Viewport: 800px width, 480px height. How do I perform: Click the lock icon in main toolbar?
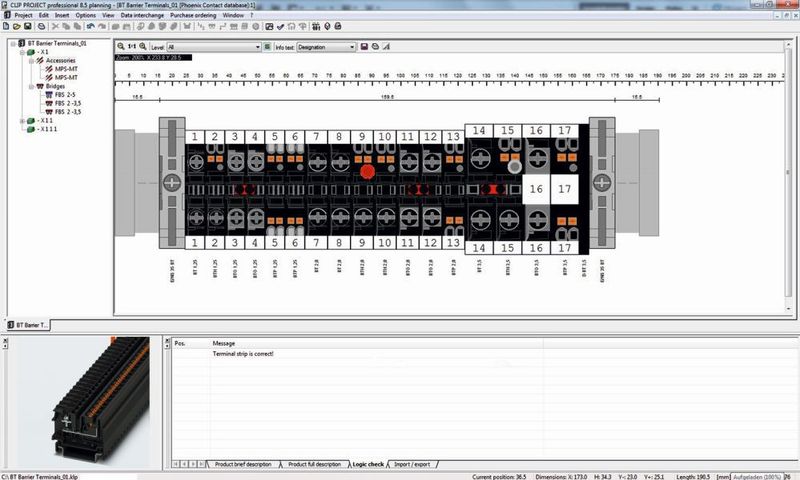(338, 26)
